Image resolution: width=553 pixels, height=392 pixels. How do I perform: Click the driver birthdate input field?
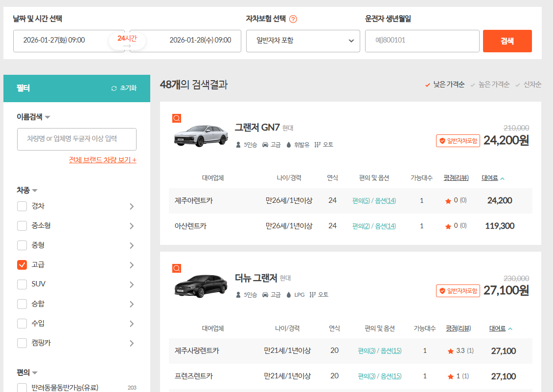coord(422,41)
